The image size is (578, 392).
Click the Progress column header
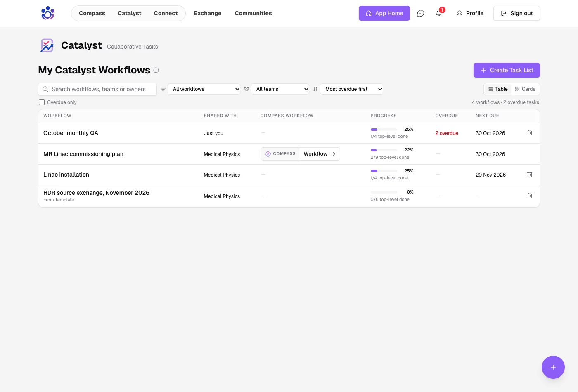[384, 116]
